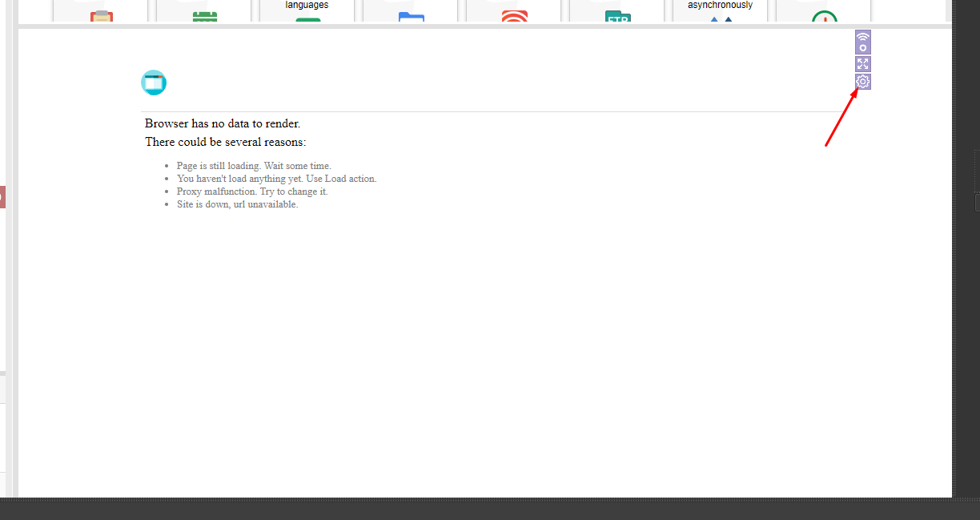
Task: Click the 'Browser has no data to render' text
Action: (x=223, y=123)
